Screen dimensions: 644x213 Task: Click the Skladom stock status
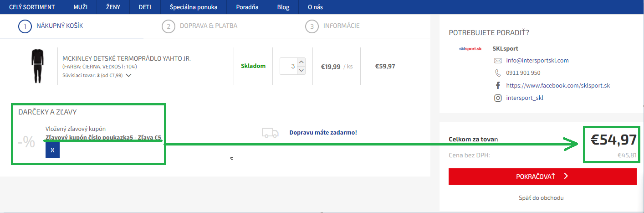pyautogui.click(x=253, y=66)
